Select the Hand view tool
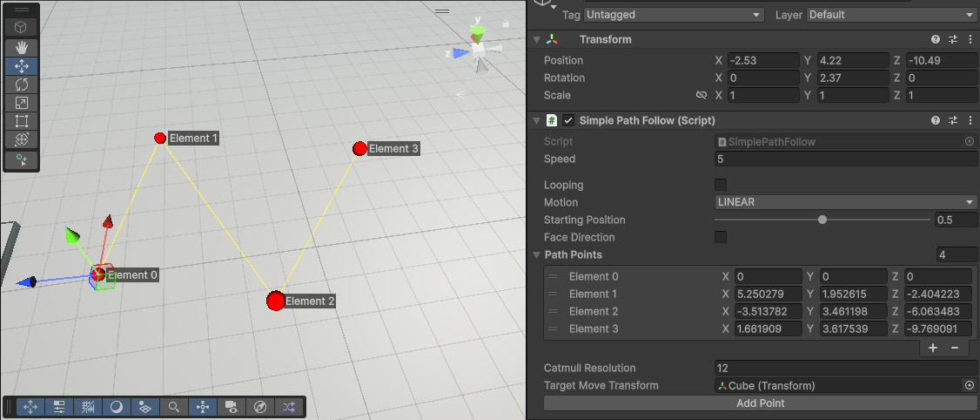Image resolution: width=980 pixels, height=420 pixels. (21, 48)
